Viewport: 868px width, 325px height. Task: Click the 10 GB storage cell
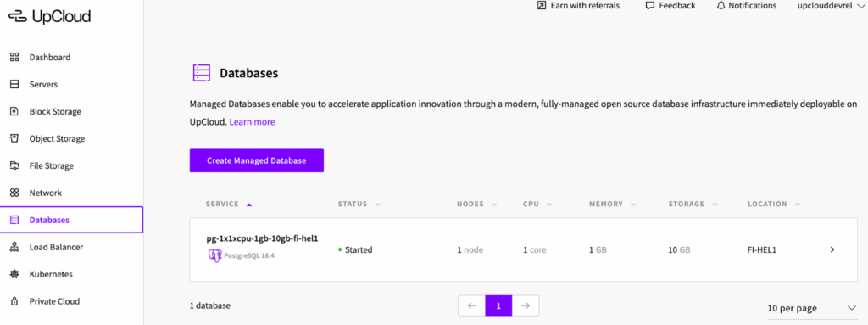(x=679, y=250)
